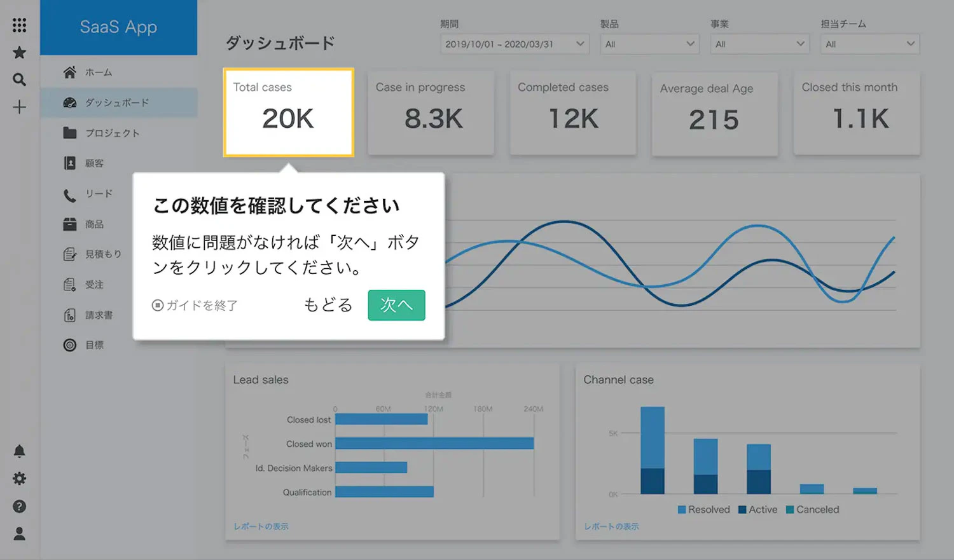This screenshot has width=954, height=560.
Task: Open the 期間 date range dropdown
Action: pos(514,44)
